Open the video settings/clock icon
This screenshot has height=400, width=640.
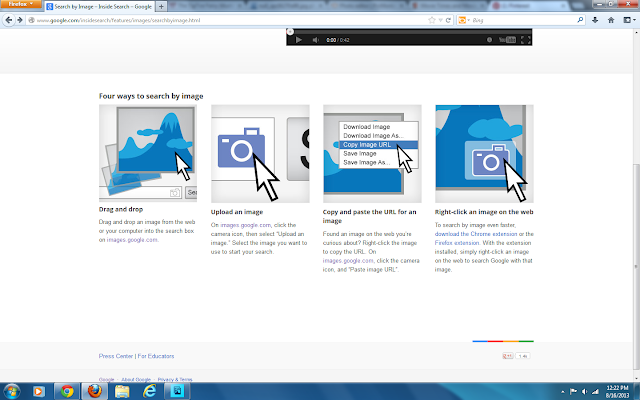[489, 40]
